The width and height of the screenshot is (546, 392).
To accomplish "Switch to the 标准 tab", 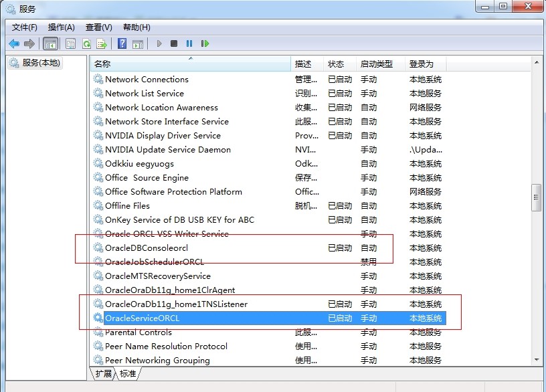I will (x=128, y=374).
